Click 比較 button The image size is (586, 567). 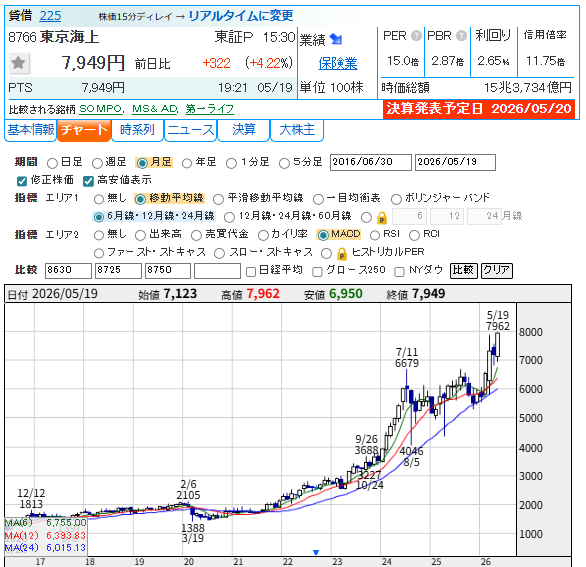463,270
